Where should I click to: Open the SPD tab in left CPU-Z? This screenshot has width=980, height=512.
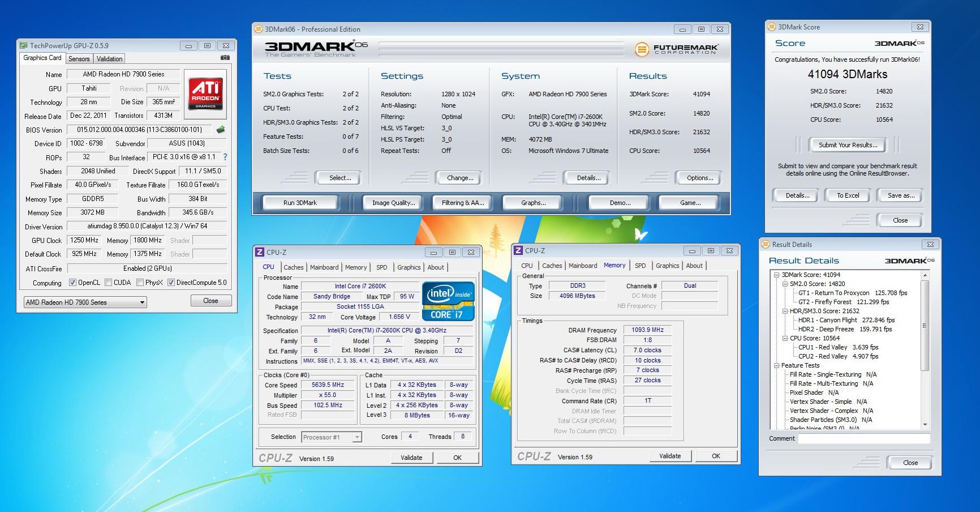click(x=382, y=267)
